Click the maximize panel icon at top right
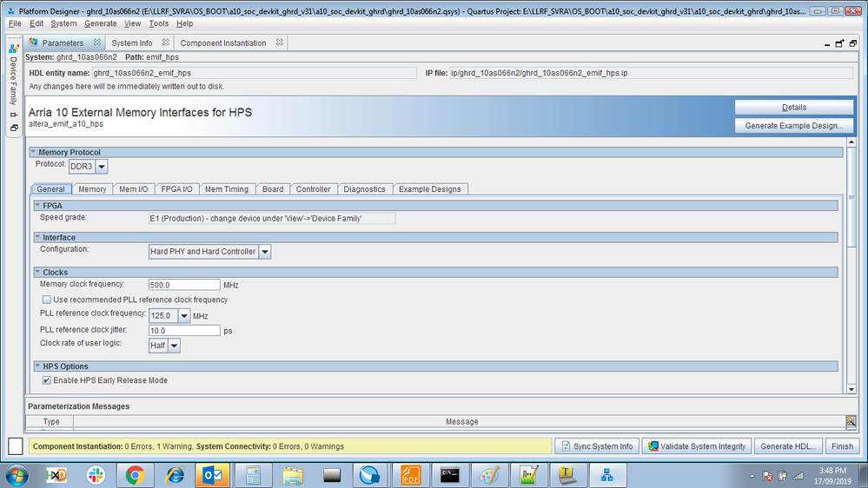 [853, 43]
